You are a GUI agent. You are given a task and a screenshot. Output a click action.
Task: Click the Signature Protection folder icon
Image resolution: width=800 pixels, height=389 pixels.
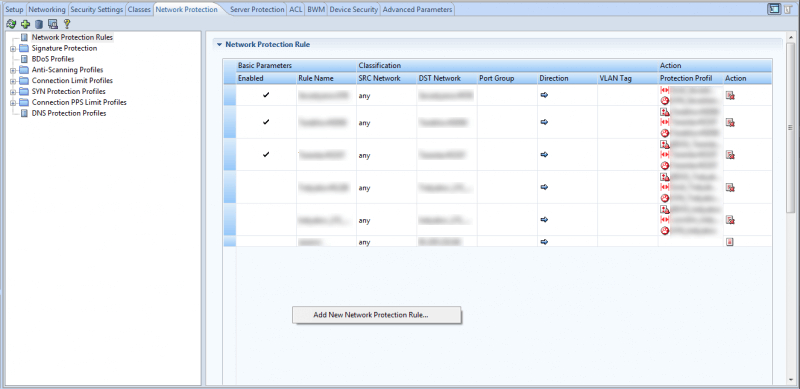click(24, 48)
